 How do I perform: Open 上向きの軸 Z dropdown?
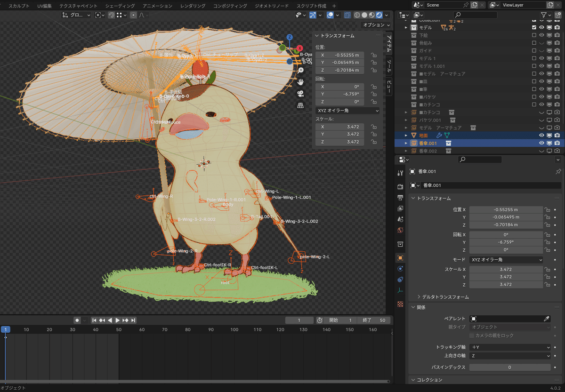point(510,356)
